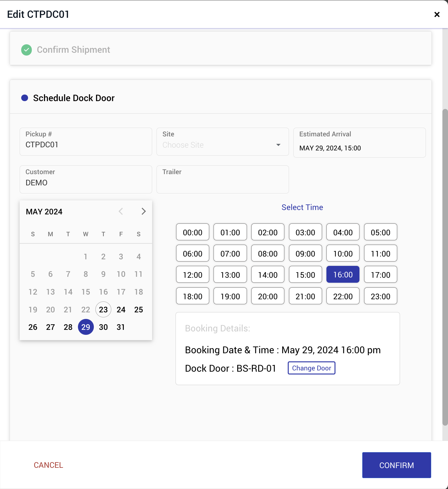Select the 10:00 time slot

tap(343, 253)
